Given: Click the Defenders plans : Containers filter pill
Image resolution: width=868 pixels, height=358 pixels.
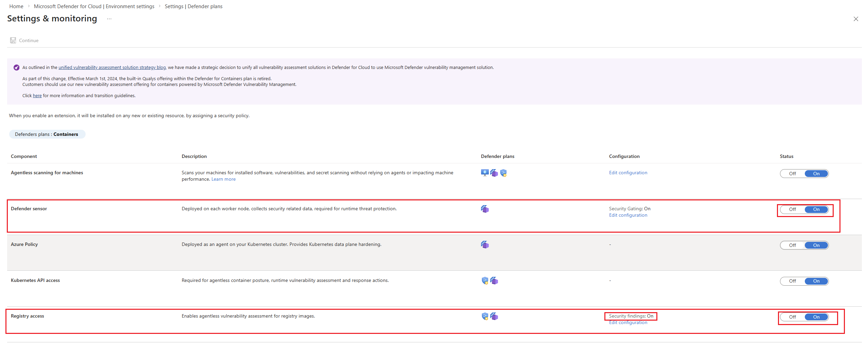Looking at the screenshot, I should coord(47,134).
